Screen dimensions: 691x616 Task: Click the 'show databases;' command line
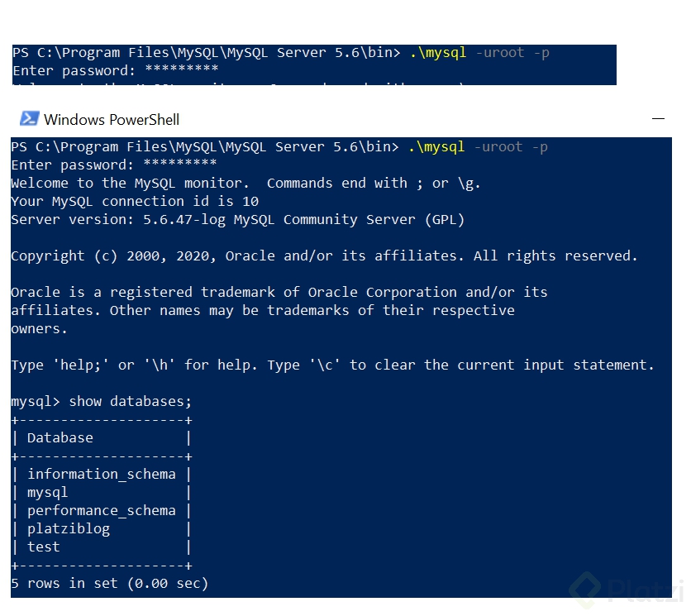102,401
